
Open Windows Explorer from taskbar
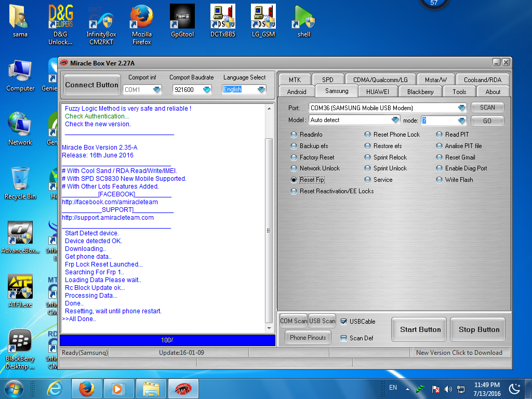point(151,389)
